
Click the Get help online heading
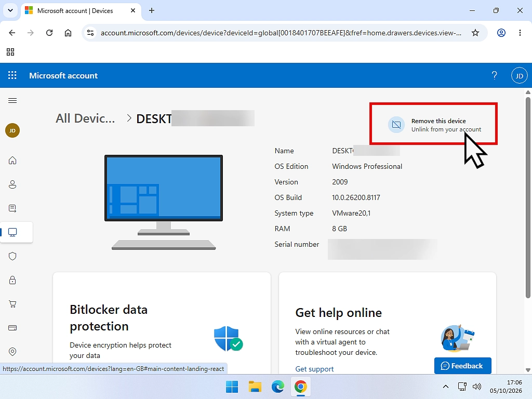click(338, 312)
